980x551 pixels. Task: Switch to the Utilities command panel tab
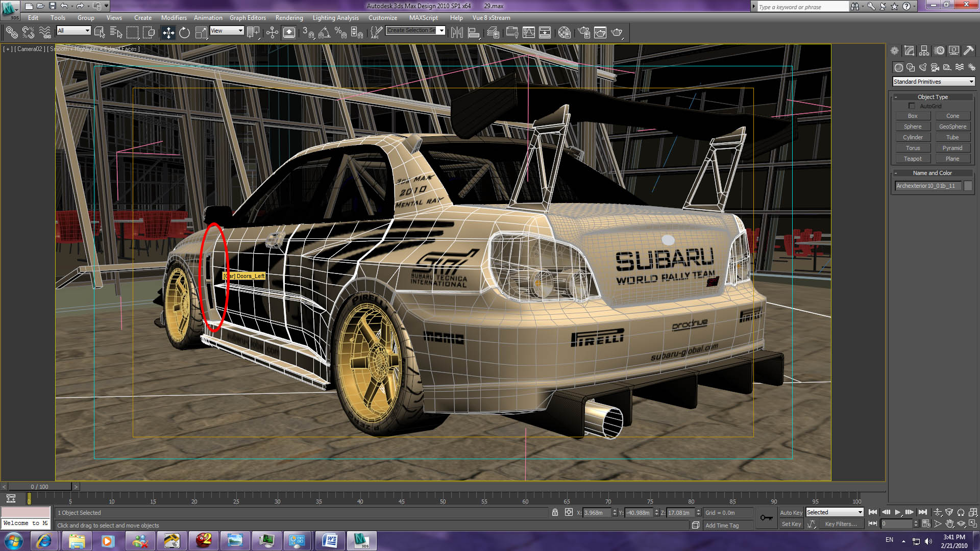969,51
